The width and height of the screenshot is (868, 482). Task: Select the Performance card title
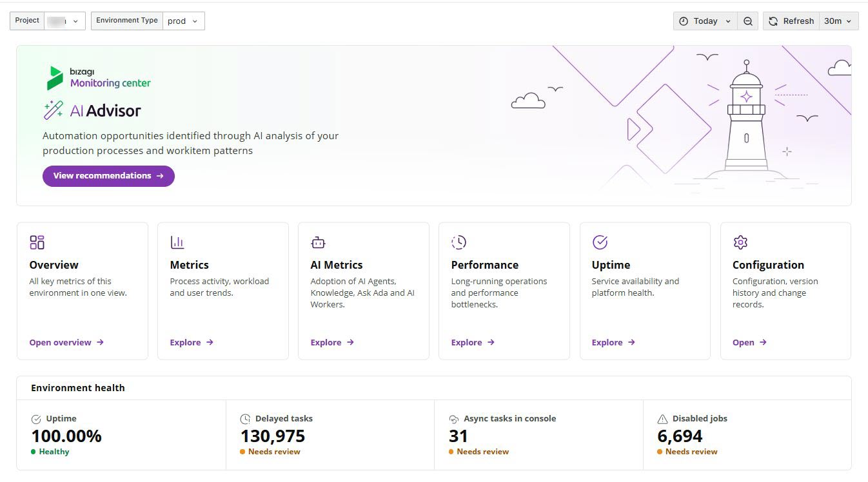(485, 265)
